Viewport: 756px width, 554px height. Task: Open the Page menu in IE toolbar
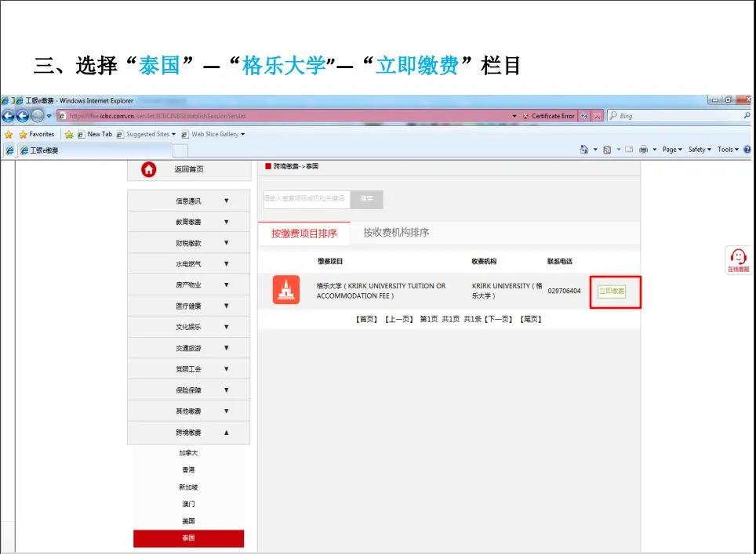pos(672,150)
